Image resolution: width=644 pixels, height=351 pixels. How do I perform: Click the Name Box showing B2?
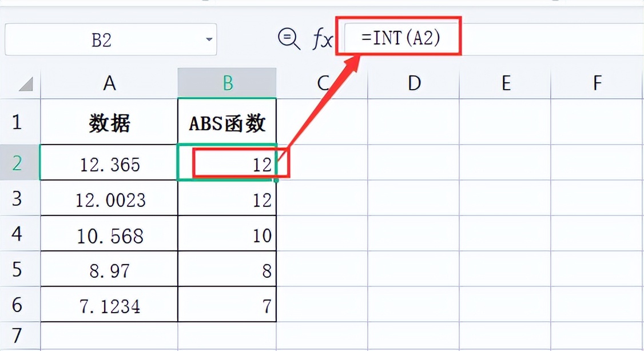pyautogui.click(x=102, y=40)
